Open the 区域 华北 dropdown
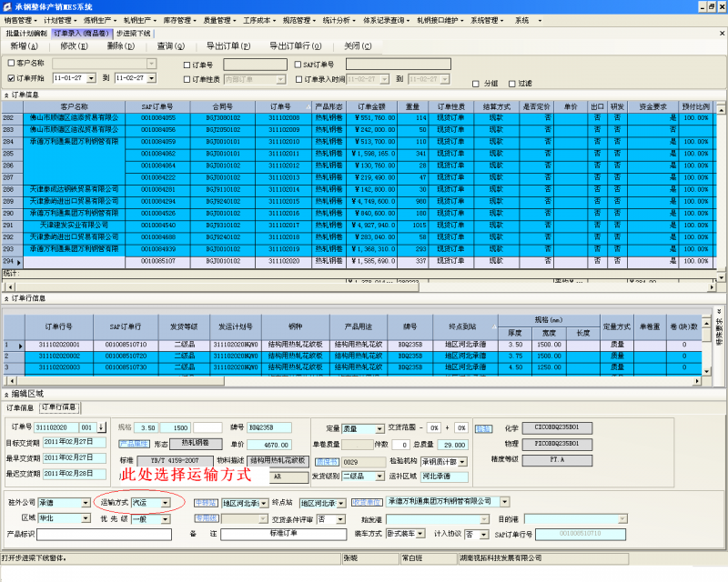This screenshot has height=582, width=728. point(87,518)
